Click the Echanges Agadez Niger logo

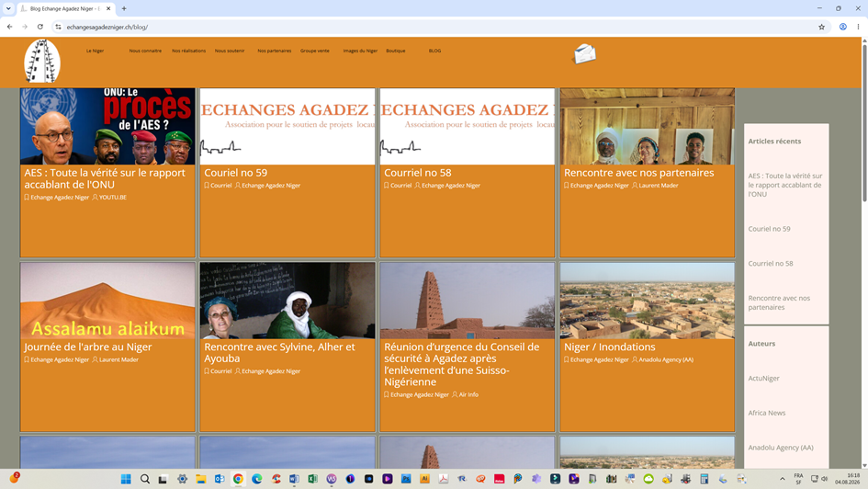pos(42,62)
